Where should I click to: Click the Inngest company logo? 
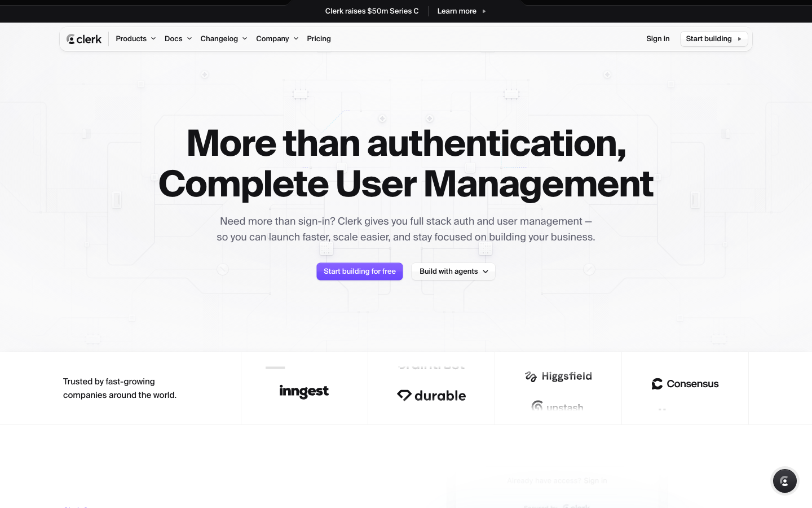pyautogui.click(x=304, y=391)
